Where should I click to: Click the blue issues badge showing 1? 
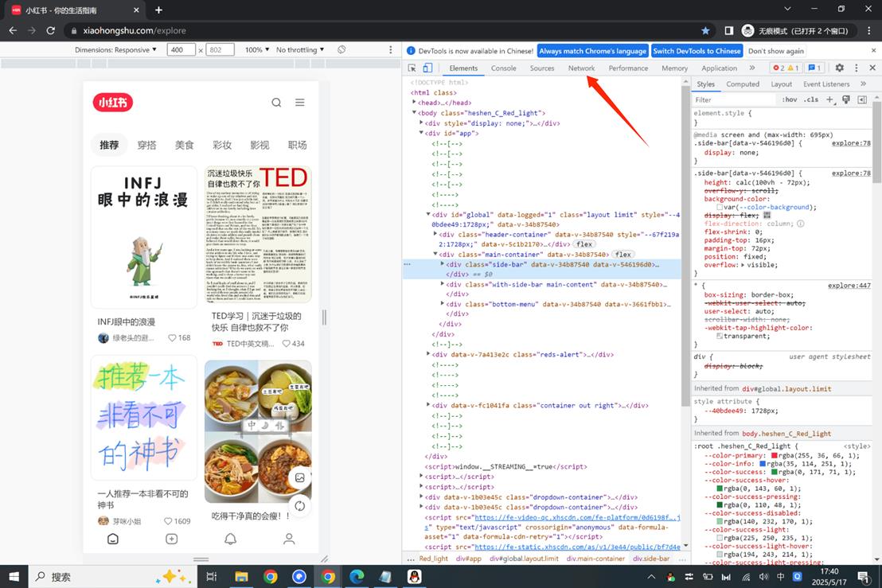pos(814,68)
